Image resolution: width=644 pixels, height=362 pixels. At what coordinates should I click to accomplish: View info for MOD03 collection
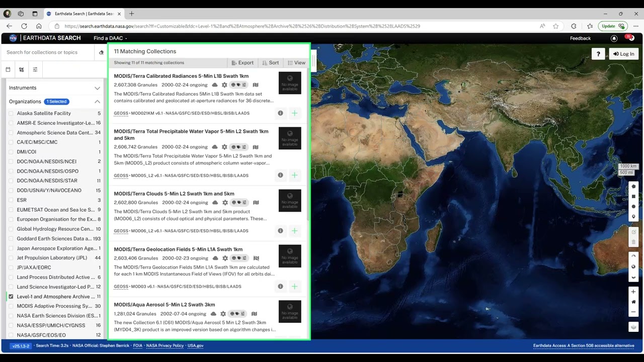[280, 287]
